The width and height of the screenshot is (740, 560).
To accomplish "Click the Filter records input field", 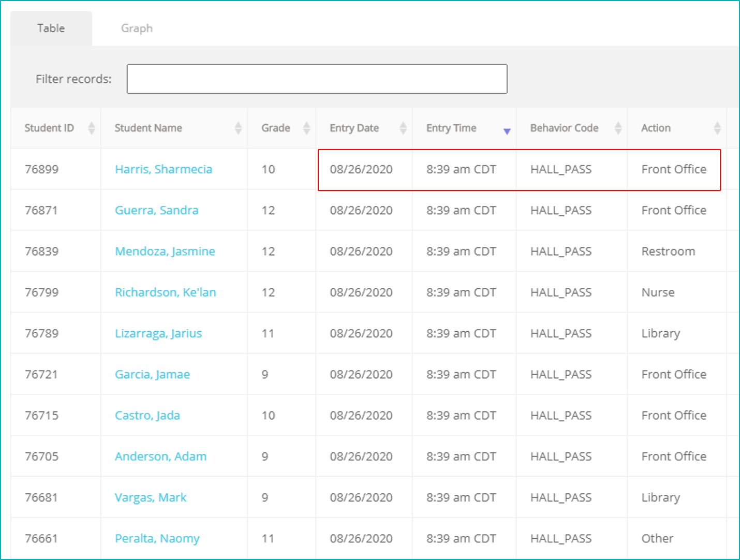I will tap(317, 79).
